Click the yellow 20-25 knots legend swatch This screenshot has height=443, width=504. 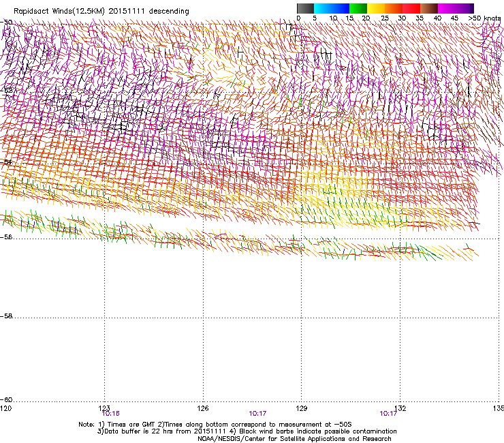click(x=376, y=8)
